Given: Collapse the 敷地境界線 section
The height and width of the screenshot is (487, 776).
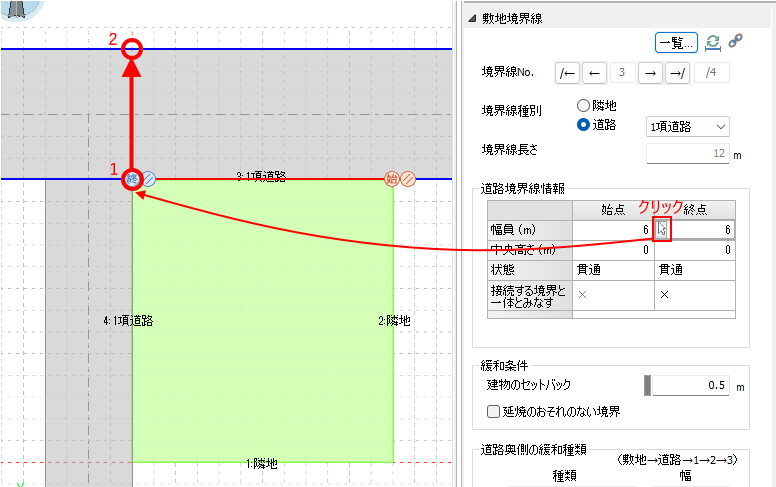Looking at the screenshot, I should coord(472,18).
